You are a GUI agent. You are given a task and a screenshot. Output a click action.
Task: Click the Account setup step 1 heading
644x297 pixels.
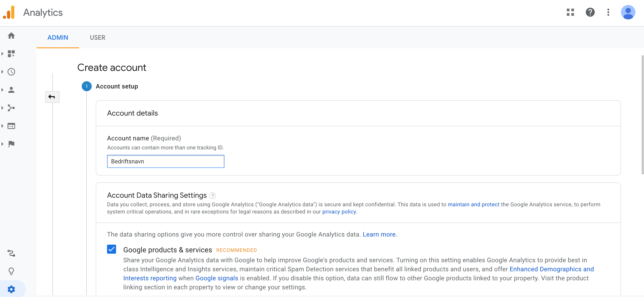click(x=117, y=86)
